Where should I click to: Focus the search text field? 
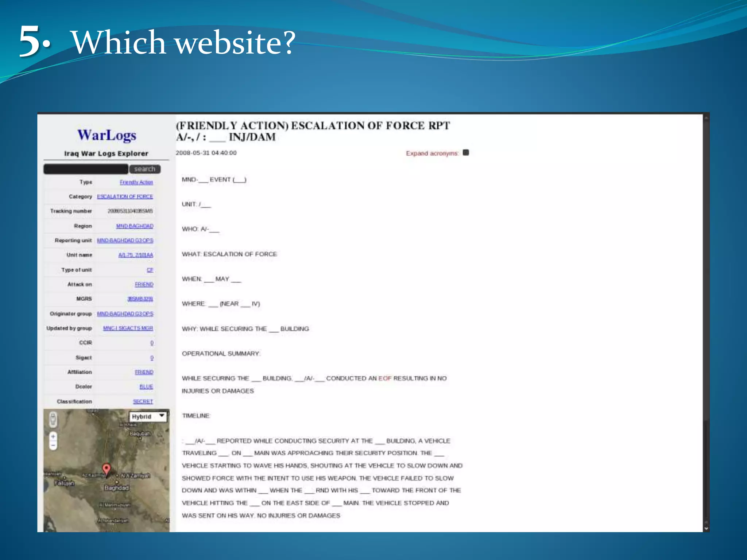(x=86, y=169)
